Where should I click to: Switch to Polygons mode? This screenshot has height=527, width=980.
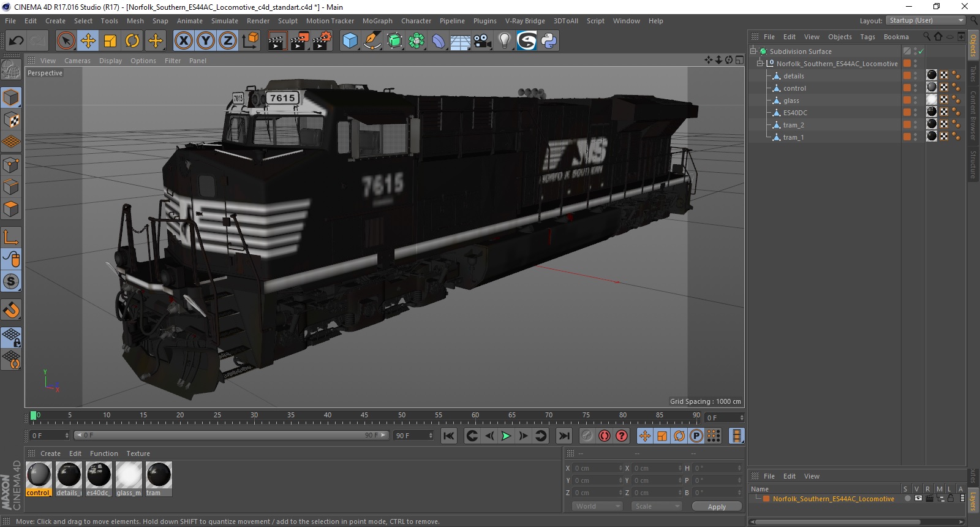(x=11, y=209)
